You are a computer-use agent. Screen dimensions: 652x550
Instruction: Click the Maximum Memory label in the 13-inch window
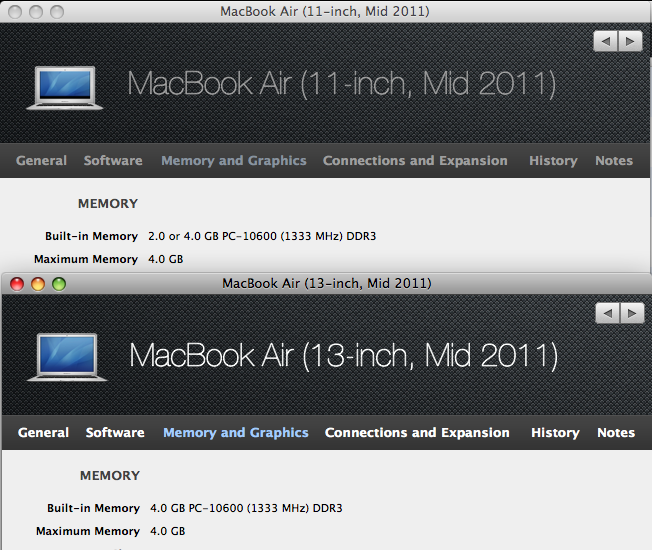tap(88, 531)
